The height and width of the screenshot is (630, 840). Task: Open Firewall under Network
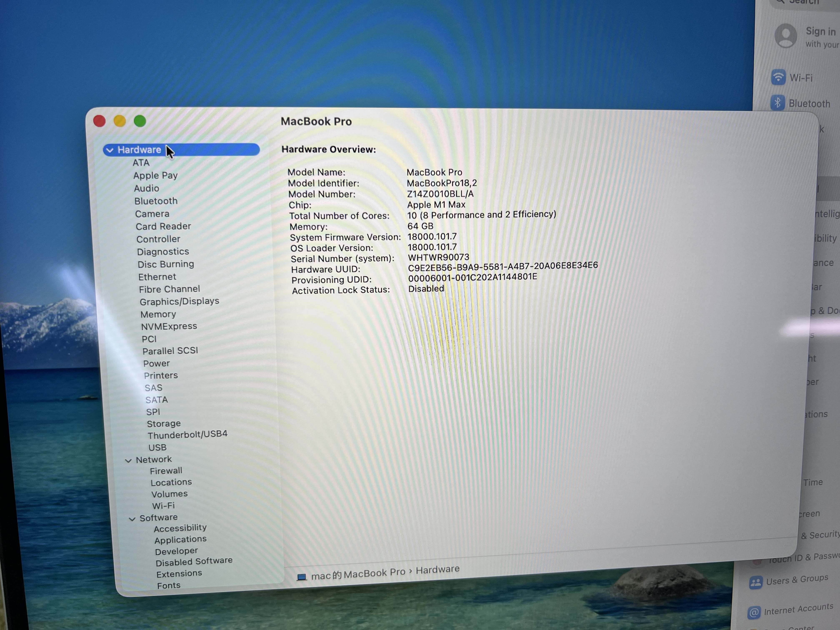coord(166,471)
